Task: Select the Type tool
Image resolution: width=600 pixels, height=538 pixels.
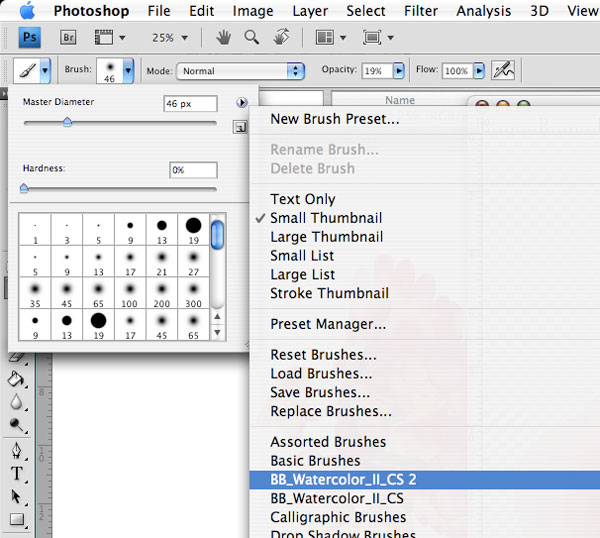Action: click(17, 473)
